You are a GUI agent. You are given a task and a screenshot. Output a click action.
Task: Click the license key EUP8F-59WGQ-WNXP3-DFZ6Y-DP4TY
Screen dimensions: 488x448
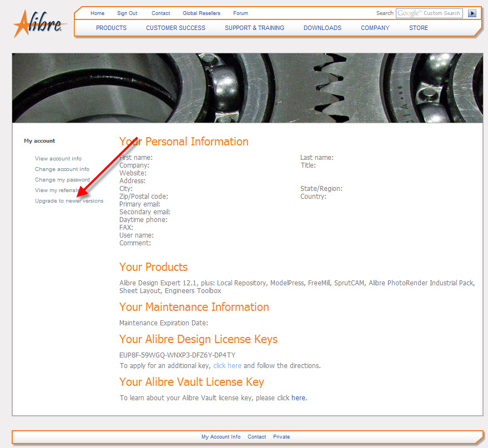click(x=178, y=355)
